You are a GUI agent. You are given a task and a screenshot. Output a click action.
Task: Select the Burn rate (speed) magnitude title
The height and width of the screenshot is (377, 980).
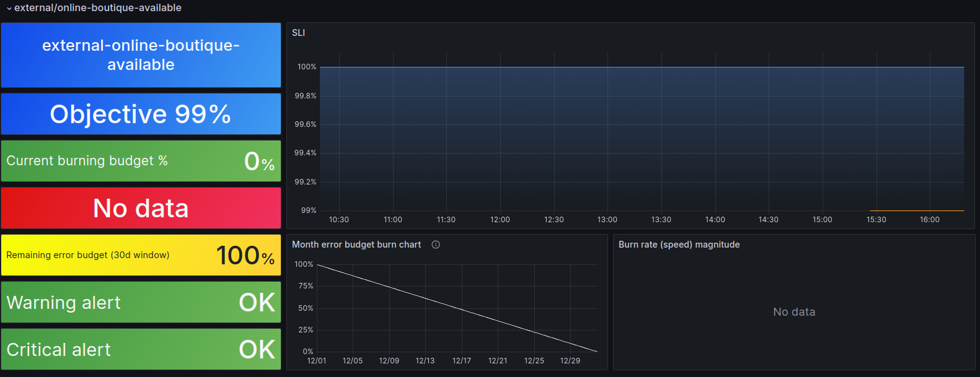coord(679,245)
